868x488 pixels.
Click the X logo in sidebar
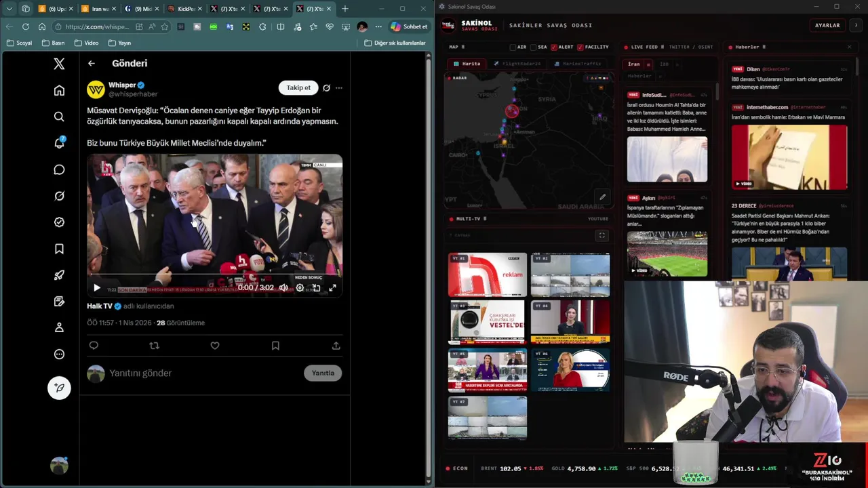(x=59, y=64)
